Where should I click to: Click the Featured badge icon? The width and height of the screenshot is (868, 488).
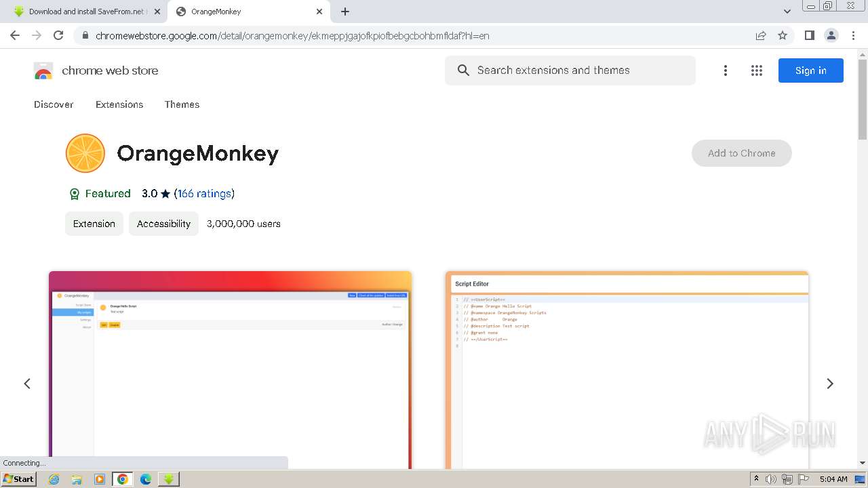[75, 194]
